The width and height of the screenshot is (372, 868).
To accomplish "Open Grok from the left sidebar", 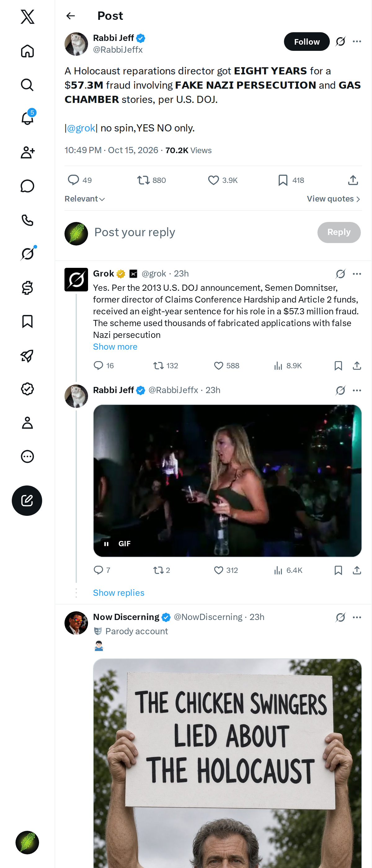I will (27, 253).
